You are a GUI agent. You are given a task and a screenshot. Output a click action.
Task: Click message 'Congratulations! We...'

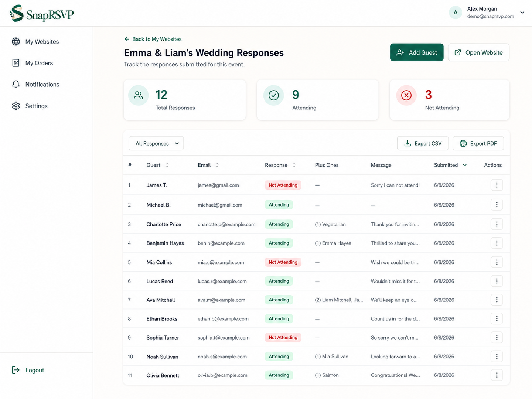(395, 375)
